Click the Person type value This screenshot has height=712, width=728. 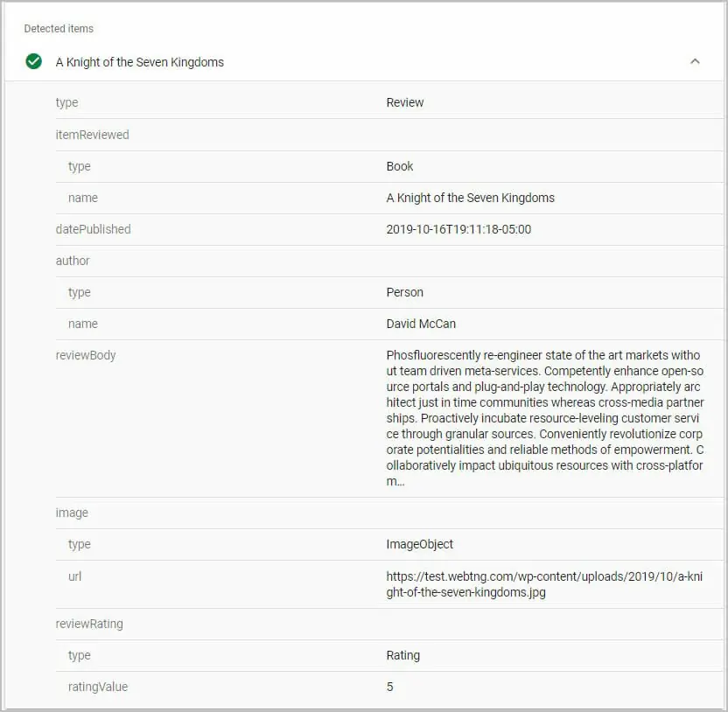pyautogui.click(x=404, y=292)
